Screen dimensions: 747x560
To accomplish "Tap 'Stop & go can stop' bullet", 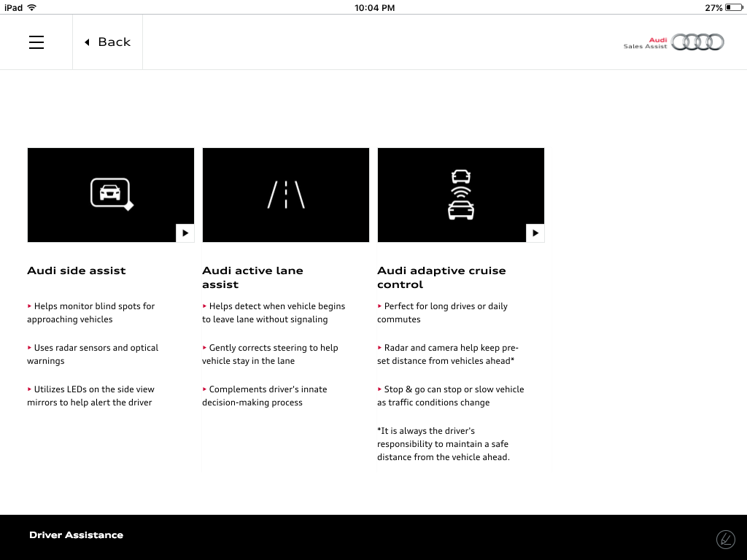I will [x=451, y=395].
